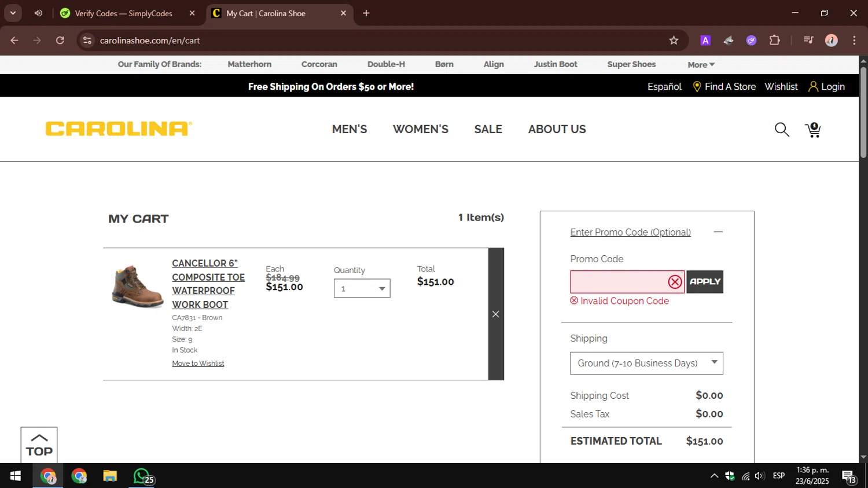Expand More brands dropdown
This screenshot has height=488, width=868.
tap(701, 65)
